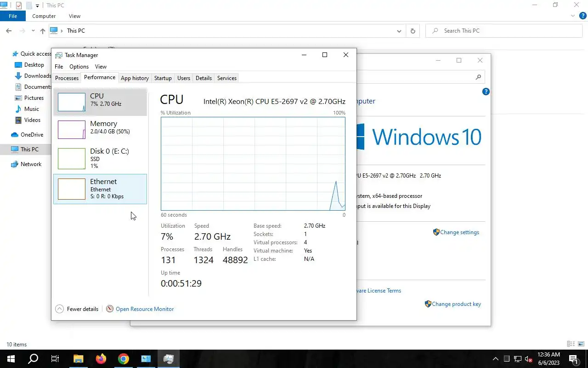Switch Explorer to details view icon
588x368 pixels.
click(571, 344)
